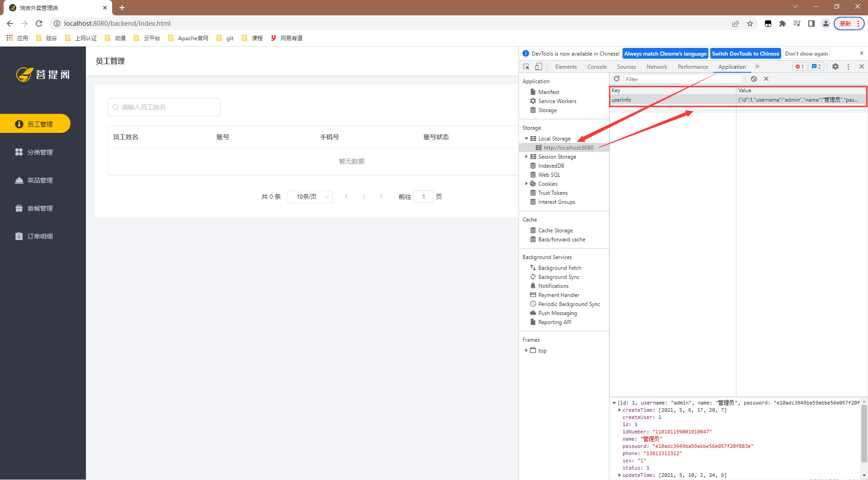Close the DevTools panel
This screenshot has height=480, width=868.
coord(862,66)
